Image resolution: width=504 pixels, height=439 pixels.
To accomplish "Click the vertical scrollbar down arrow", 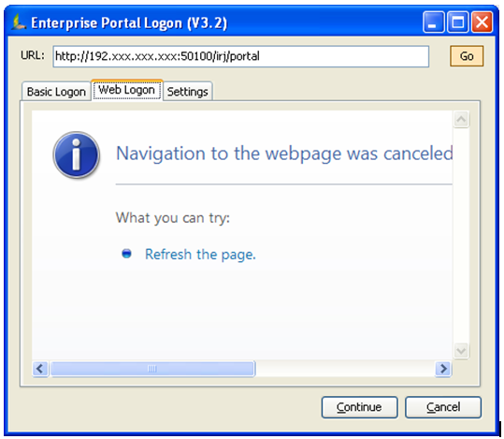I will coord(461,350).
